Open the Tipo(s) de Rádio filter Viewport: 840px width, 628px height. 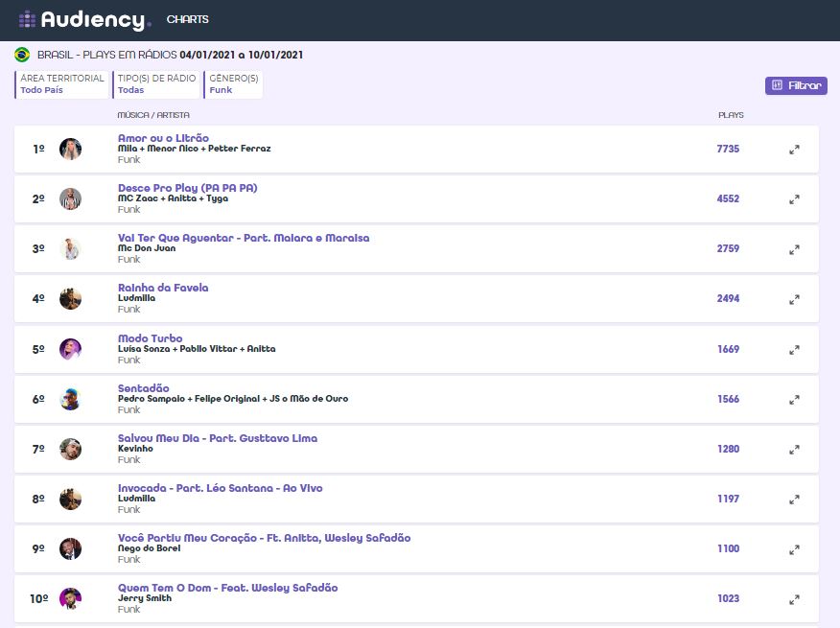point(156,84)
